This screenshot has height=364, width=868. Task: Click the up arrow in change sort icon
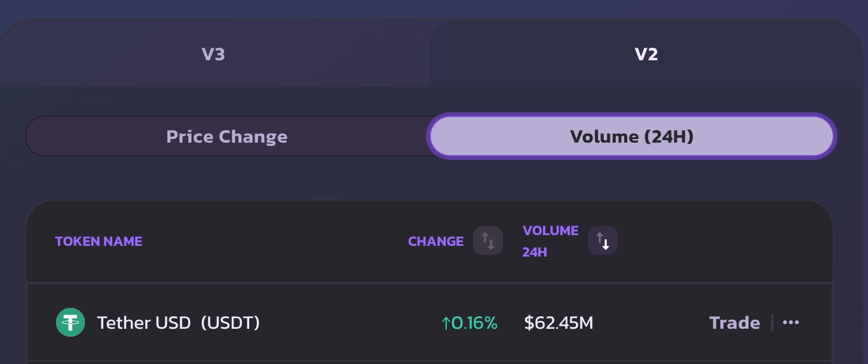485,239
